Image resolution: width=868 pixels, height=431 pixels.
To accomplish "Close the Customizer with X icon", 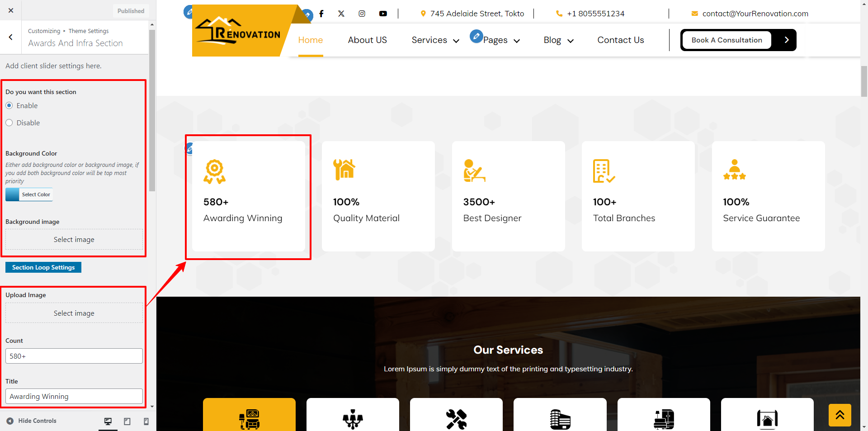I will tap(11, 10).
